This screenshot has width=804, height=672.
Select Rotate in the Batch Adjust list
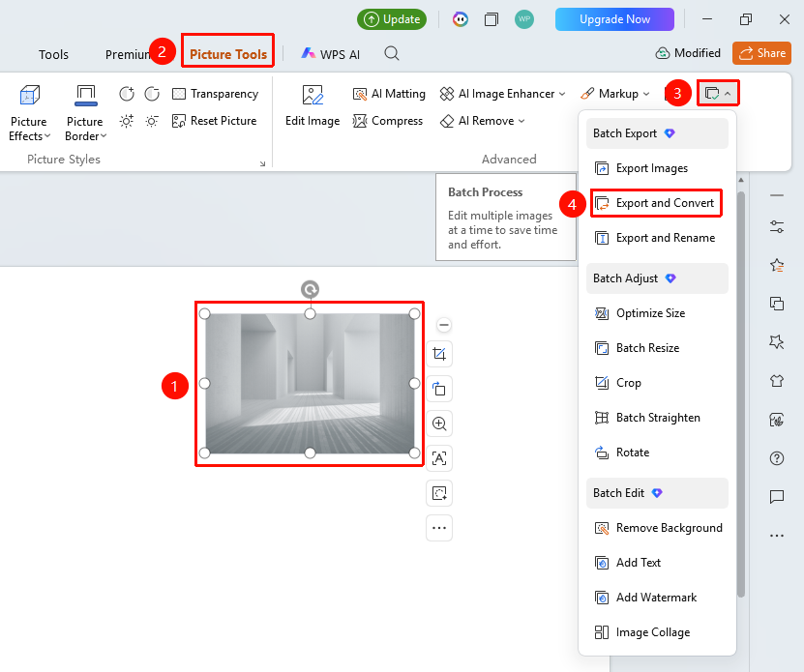tap(657, 453)
